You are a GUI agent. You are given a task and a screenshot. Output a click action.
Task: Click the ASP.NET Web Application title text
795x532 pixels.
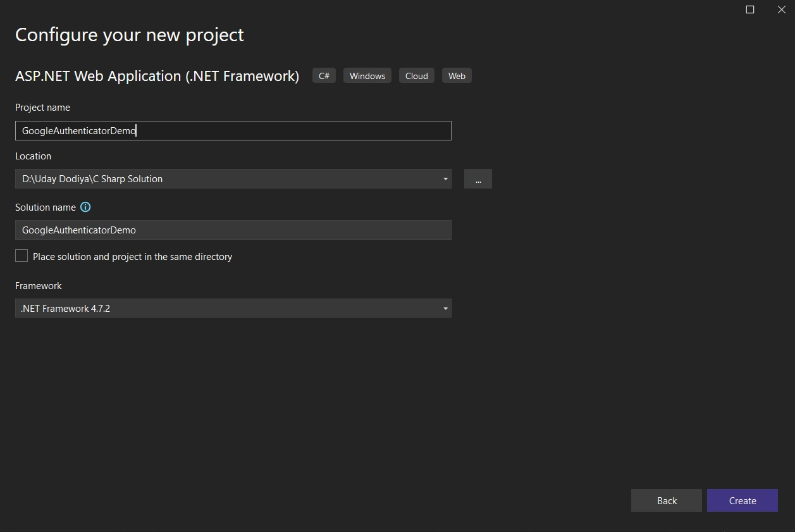point(157,76)
